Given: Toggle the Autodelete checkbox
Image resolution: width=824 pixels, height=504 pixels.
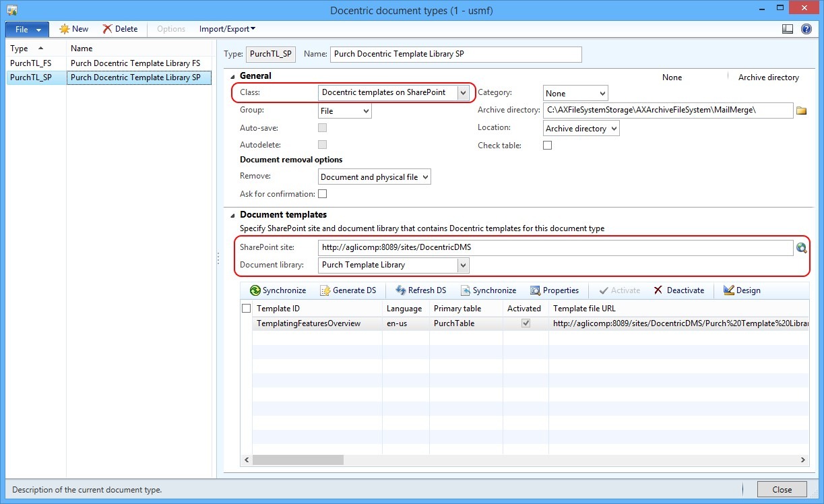Looking at the screenshot, I should point(323,145).
